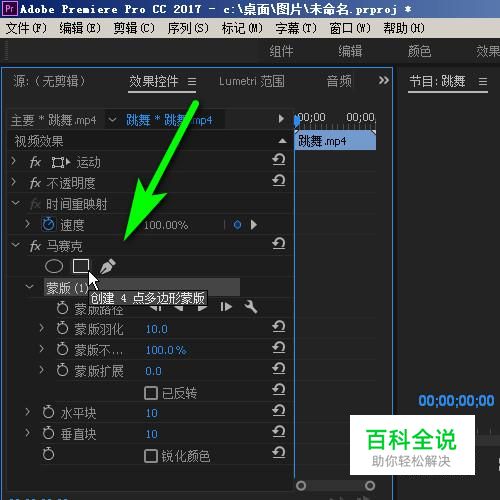The height and width of the screenshot is (500, 500).
Task: Toggle fx switch for 运动 effect
Action: coord(35,162)
